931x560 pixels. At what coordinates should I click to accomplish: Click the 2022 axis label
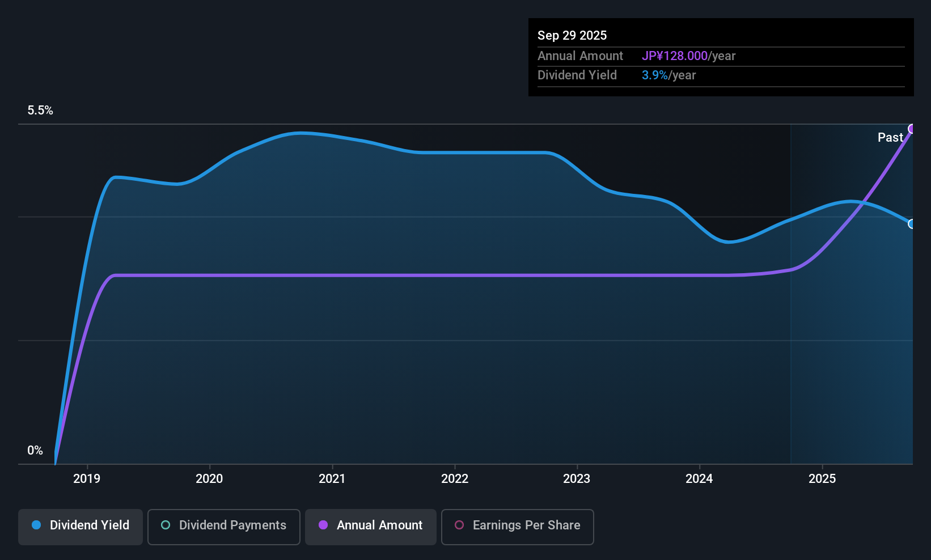[x=455, y=478]
